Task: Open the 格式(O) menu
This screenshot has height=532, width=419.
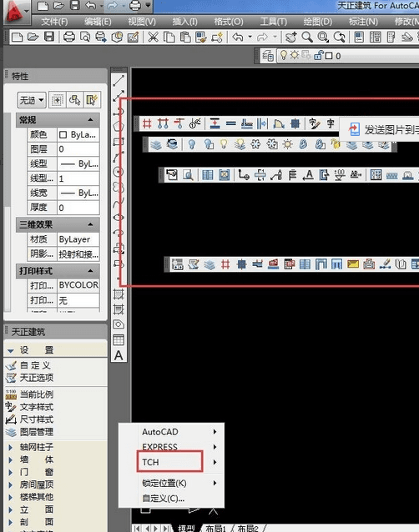Action: click(x=229, y=22)
